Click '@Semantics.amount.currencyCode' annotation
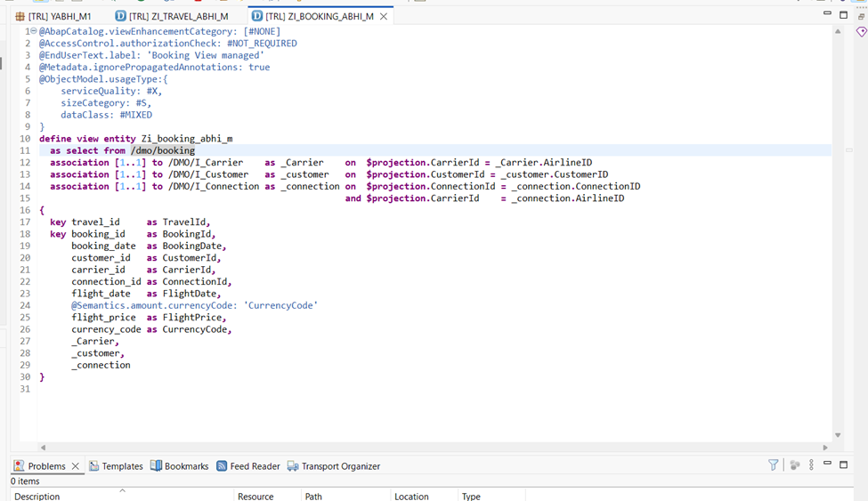The image size is (868, 501). 155,305
